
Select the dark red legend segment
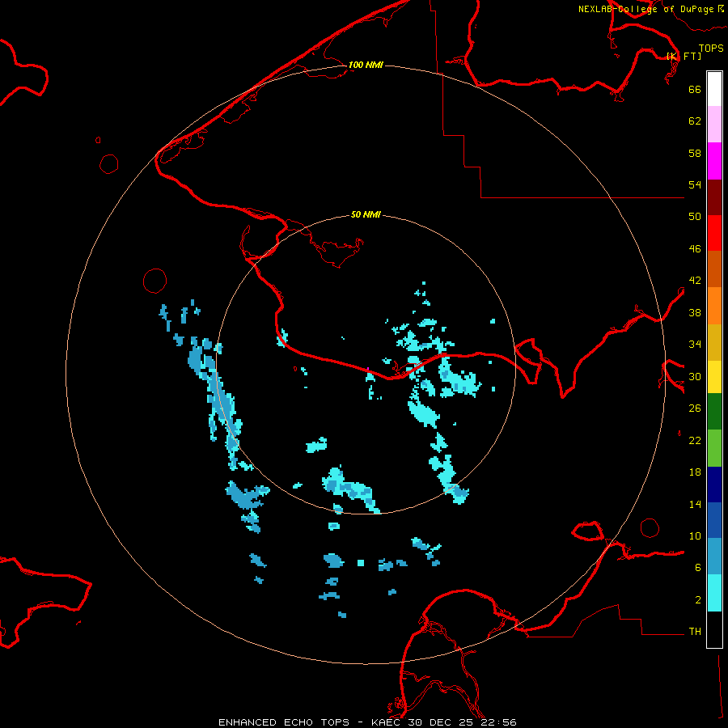(x=714, y=197)
